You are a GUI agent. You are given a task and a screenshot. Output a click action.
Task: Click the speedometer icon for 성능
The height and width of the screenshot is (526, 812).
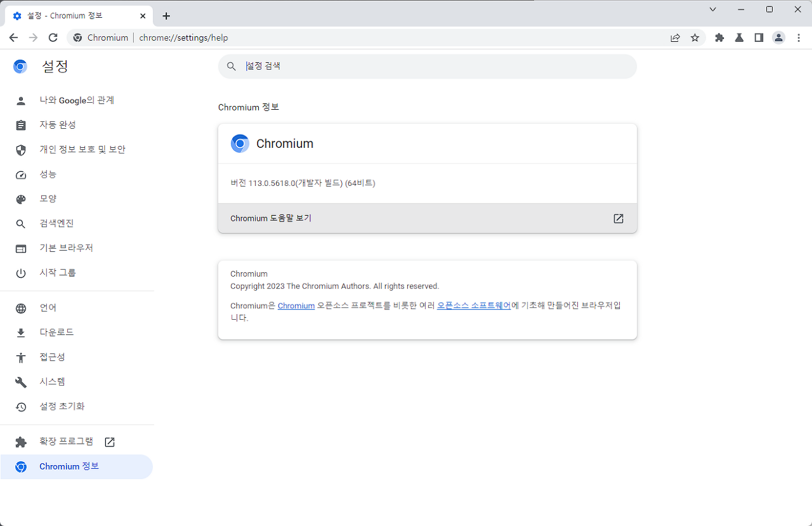[x=21, y=174]
